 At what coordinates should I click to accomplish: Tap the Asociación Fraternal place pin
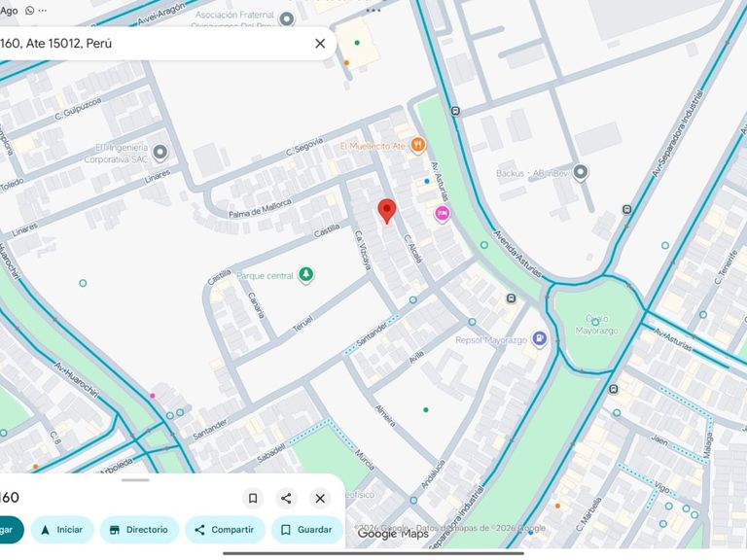coord(286,19)
